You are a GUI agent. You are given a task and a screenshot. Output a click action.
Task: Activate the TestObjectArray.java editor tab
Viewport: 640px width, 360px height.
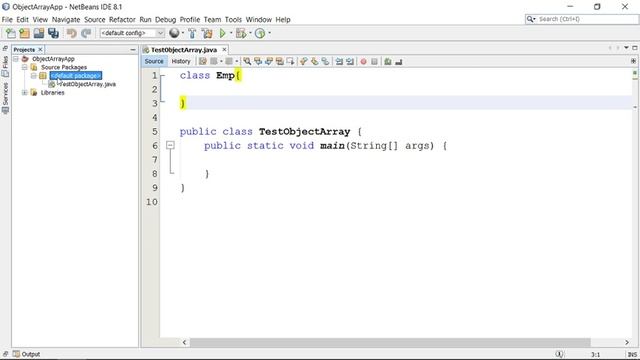[x=184, y=49]
